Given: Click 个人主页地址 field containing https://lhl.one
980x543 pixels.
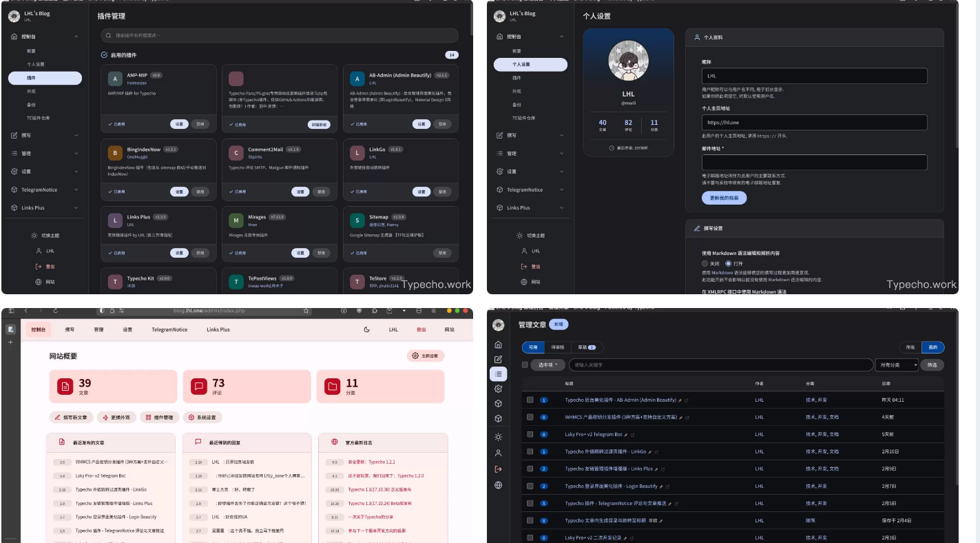Looking at the screenshot, I should click(814, 123).
